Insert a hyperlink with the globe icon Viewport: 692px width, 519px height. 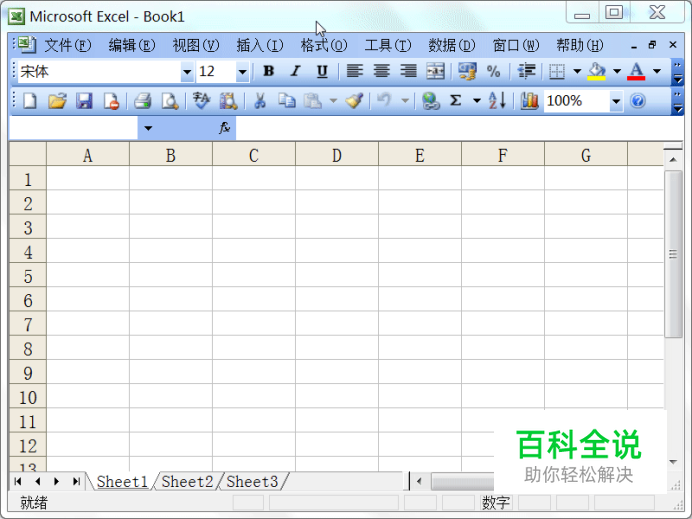coord(430,101)
